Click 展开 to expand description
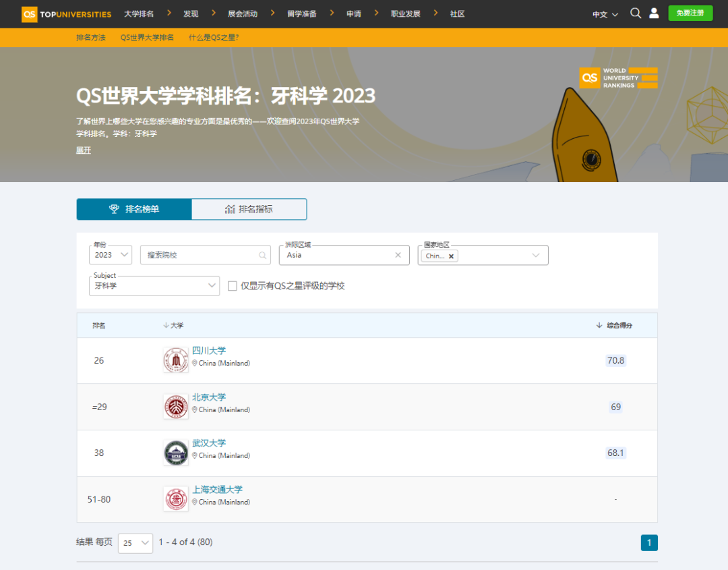Screen dimensions: 728x570 (84, 150)
